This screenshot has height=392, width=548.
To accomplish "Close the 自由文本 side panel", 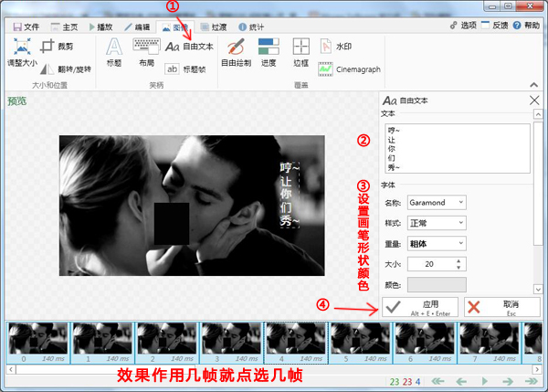I will 534,101.
